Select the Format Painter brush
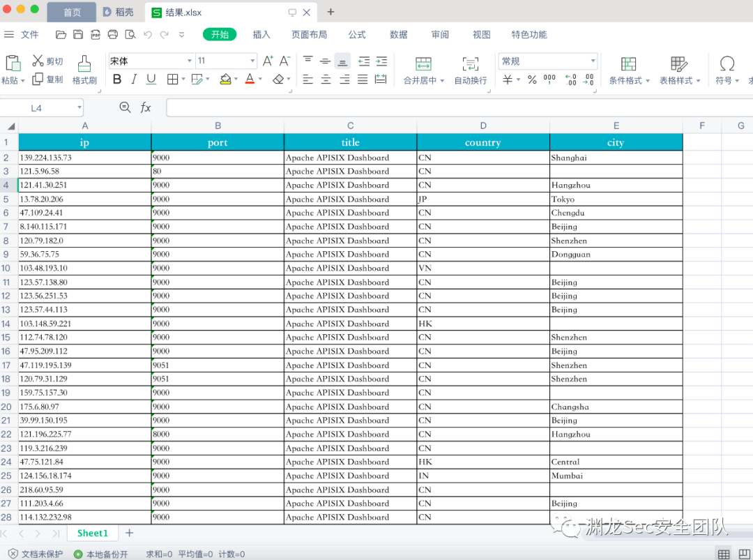The image size is (753, 560). [x=84, y=63]
